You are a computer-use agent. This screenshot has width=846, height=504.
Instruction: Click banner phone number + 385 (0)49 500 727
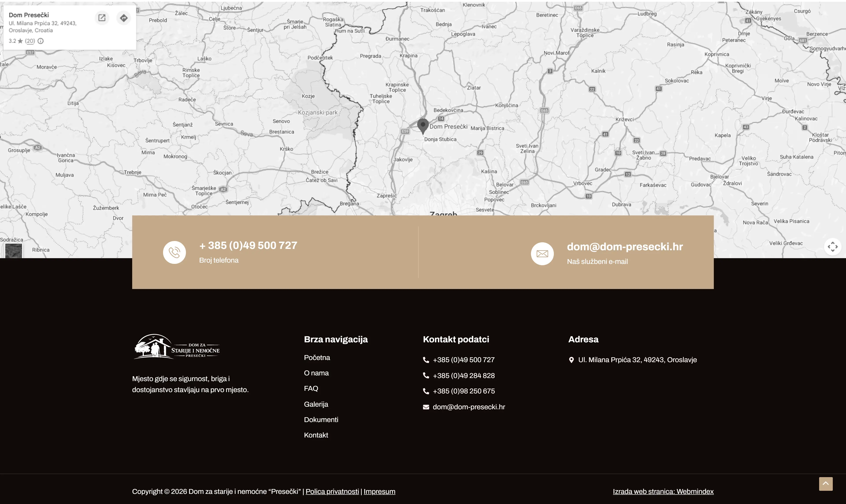[x=248, y=245]
